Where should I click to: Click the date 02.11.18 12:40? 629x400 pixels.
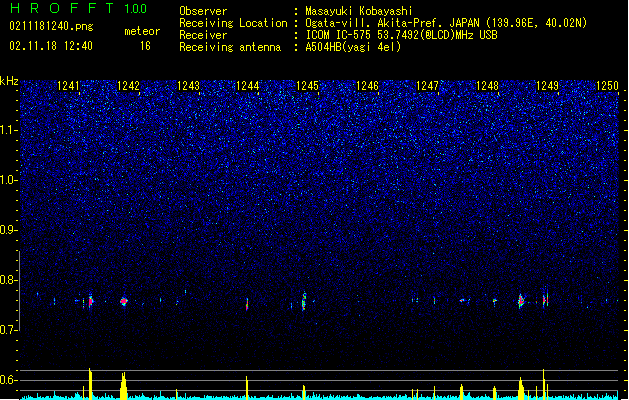[51, 46]
